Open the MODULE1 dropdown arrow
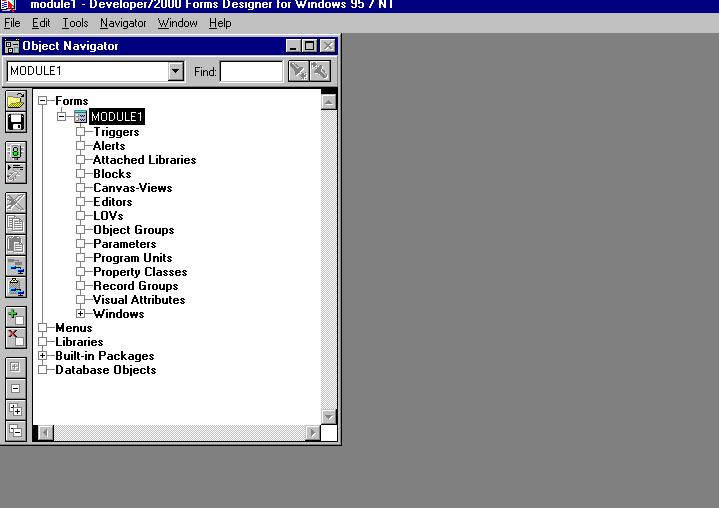 point(176,72)
